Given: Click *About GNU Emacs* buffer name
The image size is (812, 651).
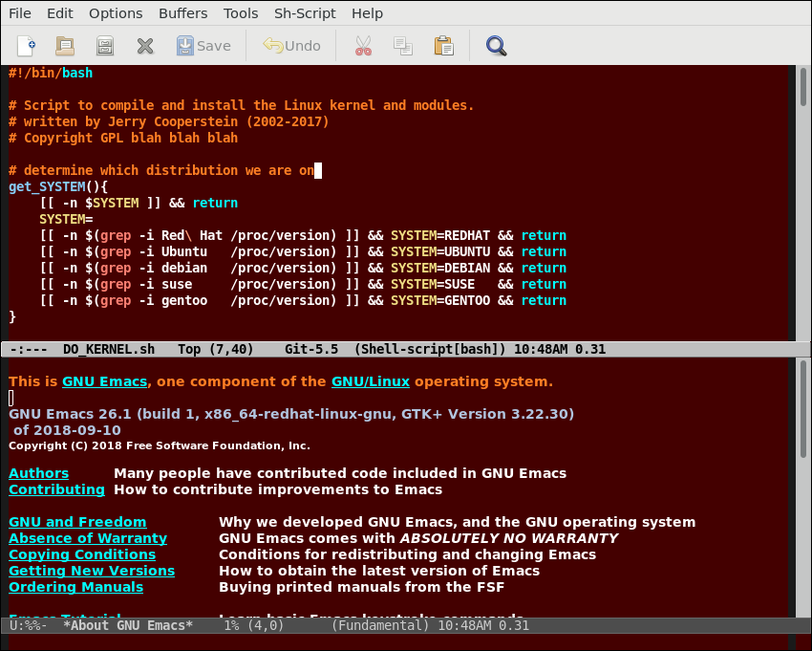Looking at the screenshot, I should (128, 625).
